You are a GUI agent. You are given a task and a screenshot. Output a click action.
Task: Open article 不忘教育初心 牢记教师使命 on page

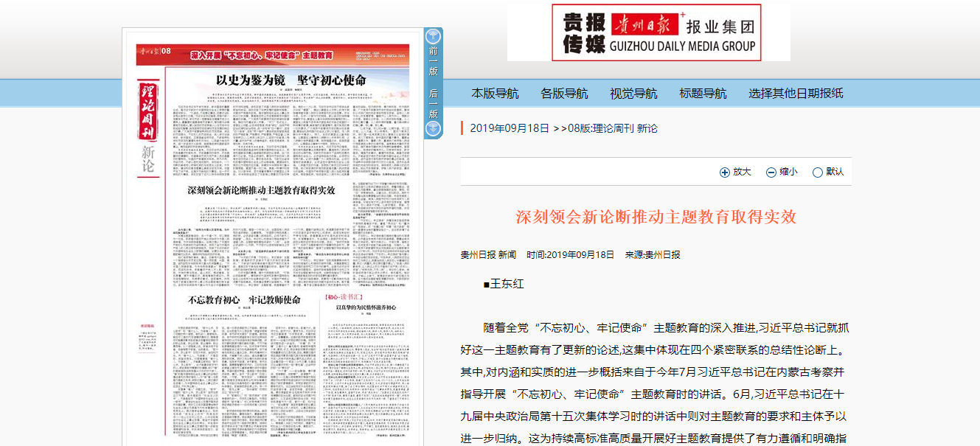pyautogui.click(x=244, y=300)
